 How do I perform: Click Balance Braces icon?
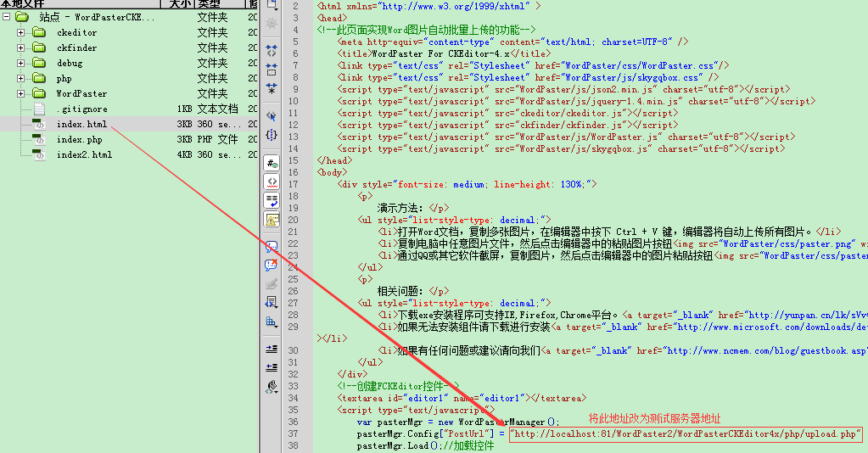tap(272, 135)
